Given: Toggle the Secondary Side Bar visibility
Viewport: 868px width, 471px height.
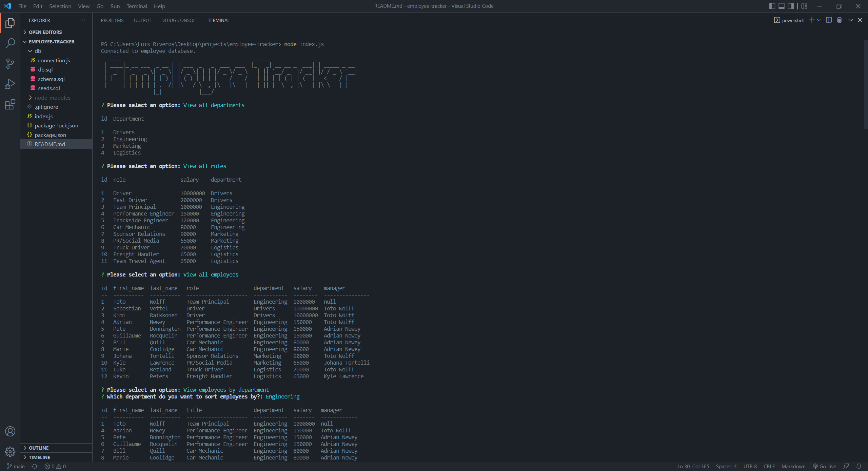Looking at the screenshot, I should (790, 6).
